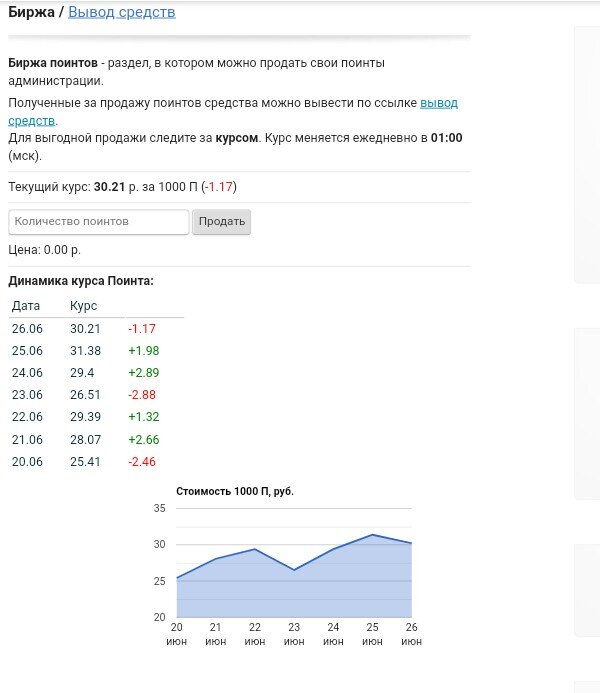Select rate cell 29.39

coord(85,417)
